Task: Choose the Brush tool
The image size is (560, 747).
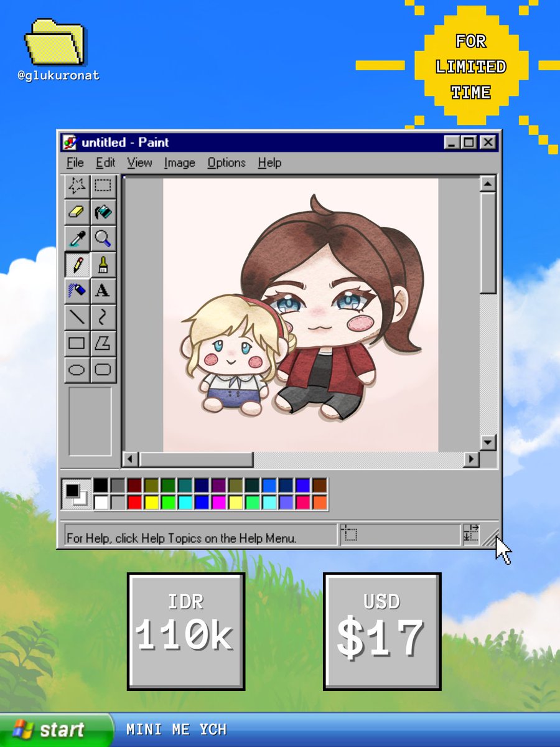Action: pyautogui.click(x=103, y=265)
